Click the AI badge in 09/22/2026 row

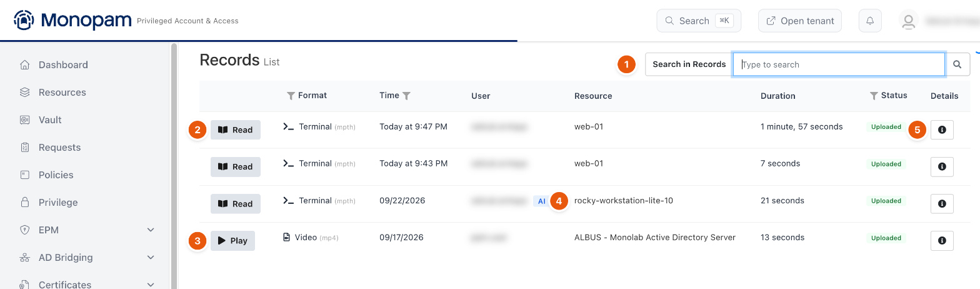[541, 201]
